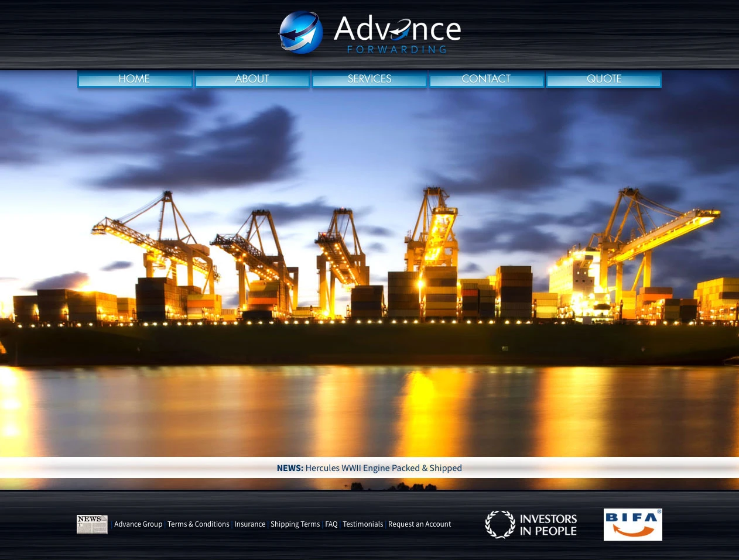Open the Insurance footer link
Screen dimensions: 739x560
point(250,524)
